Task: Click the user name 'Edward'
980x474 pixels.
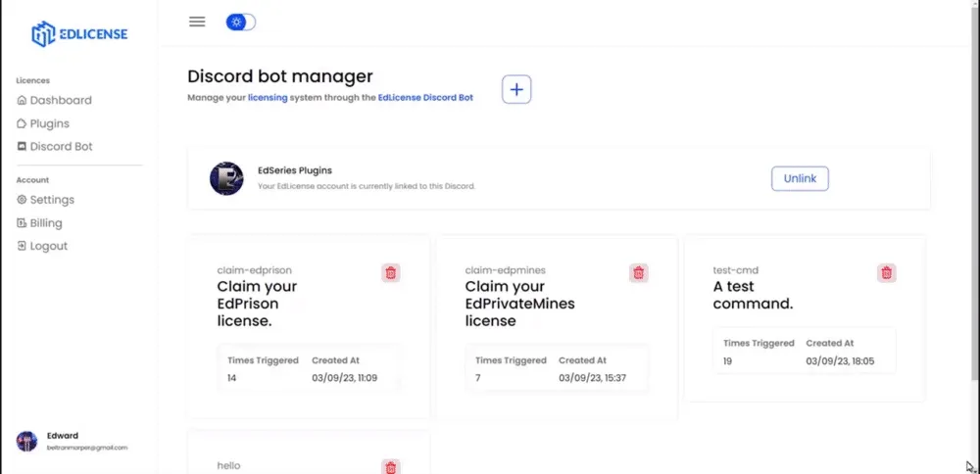Action: point(63,436)
